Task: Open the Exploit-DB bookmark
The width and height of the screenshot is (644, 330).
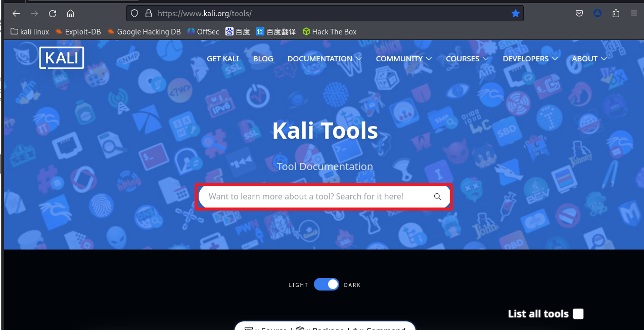Action: click(x=78, y=31)
